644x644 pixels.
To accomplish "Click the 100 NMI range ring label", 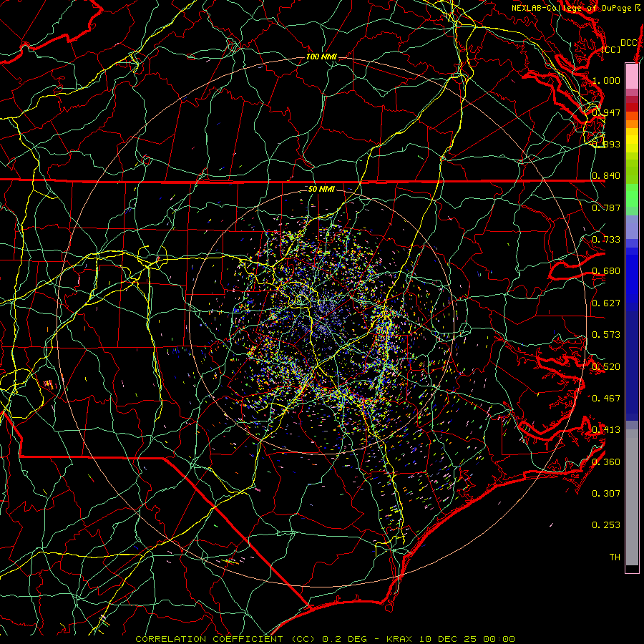I will tap(321, 57).
